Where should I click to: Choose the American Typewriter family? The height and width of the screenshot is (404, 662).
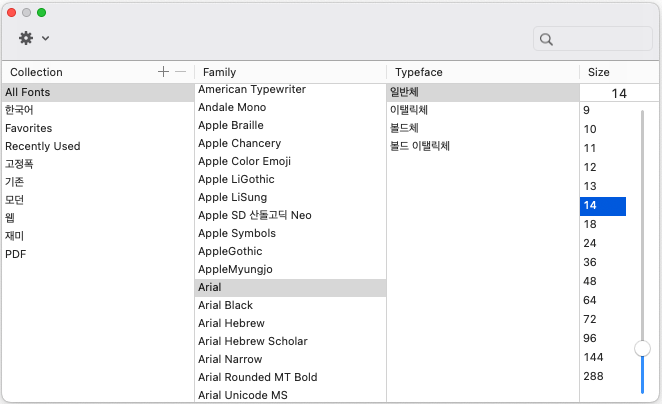coord(290,89)
